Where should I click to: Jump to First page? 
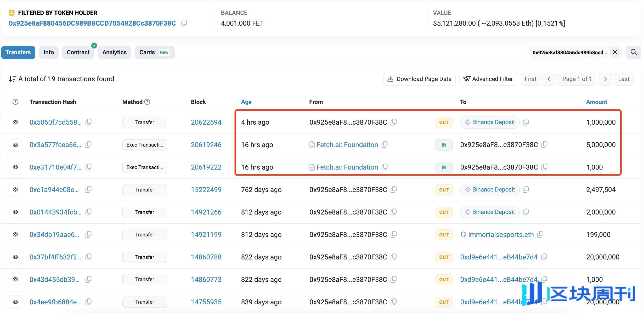(530, 79)
